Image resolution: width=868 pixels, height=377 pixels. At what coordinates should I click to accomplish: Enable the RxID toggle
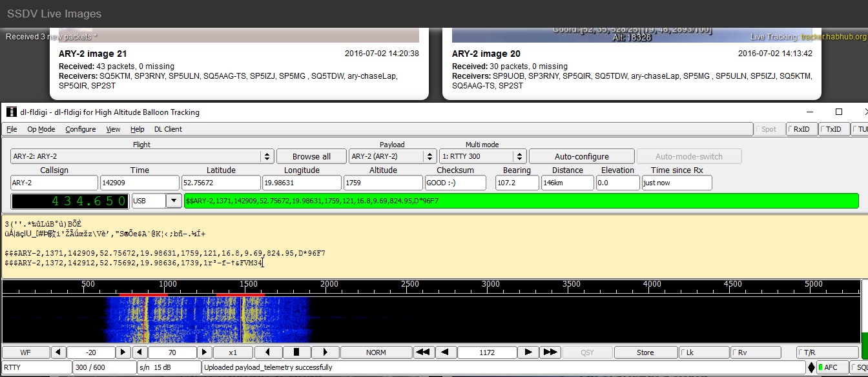[x=801, y=129]
